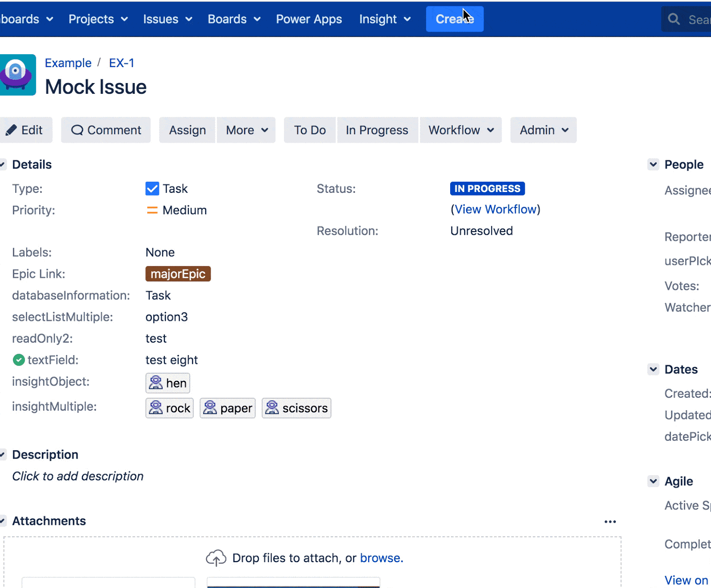Image resolution: width=711 pixels, height=588 pixels.
Task: Click the Task type checkbox icon
Action: (x=152, y=188)
